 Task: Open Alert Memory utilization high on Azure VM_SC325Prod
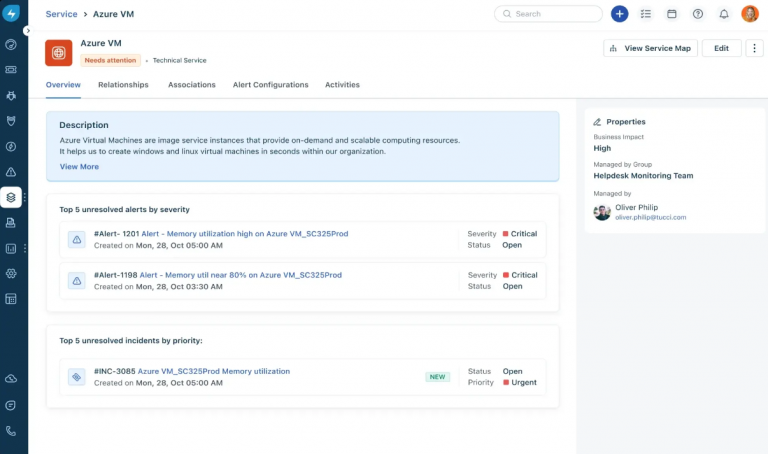pos(245,234)
